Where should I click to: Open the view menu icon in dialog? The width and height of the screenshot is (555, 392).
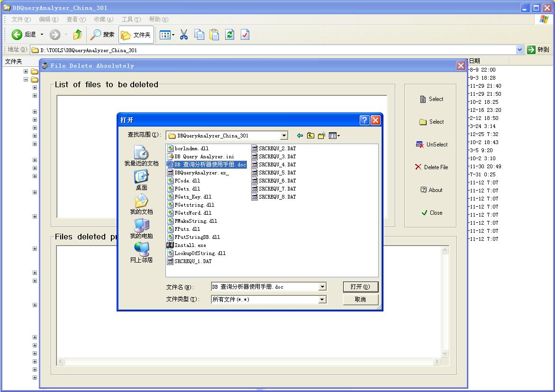(334, 136)
